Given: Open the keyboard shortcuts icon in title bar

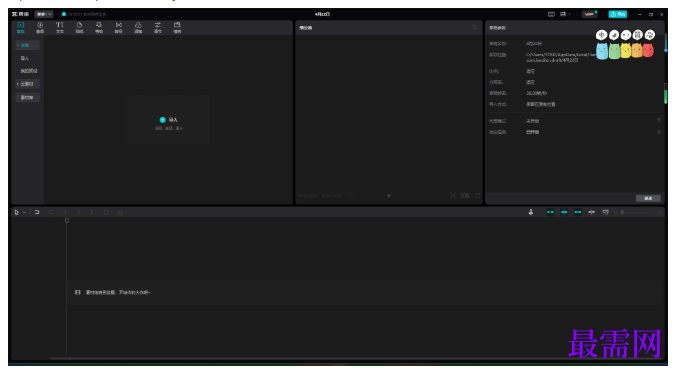Looking at the screenshot, I should [x=551, y=14].
